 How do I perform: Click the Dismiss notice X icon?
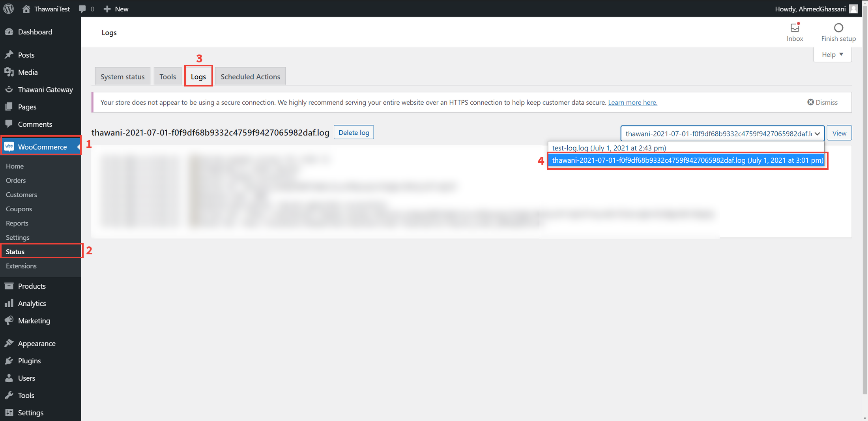[810, 102]
